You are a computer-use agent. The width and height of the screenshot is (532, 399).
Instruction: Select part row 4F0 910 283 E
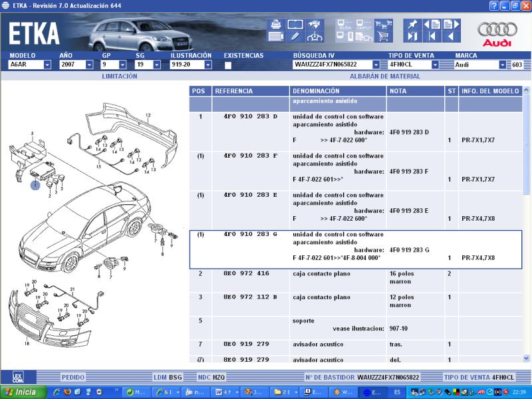356,210
